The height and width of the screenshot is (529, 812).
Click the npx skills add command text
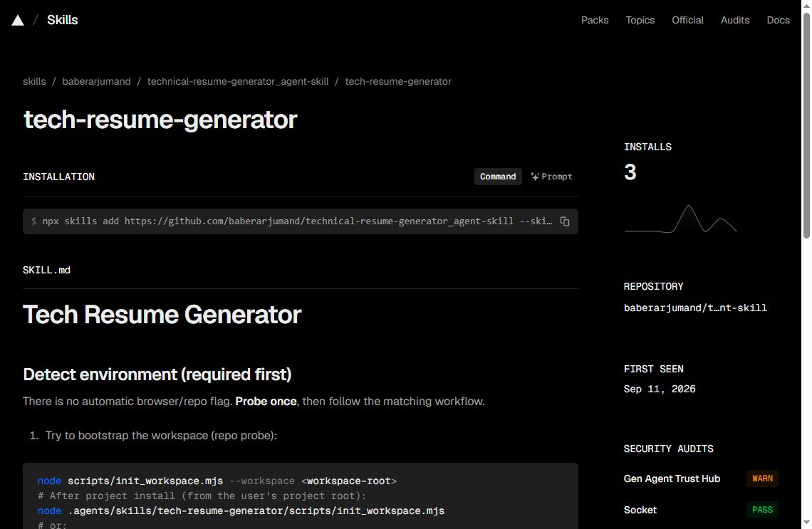tap(297, 221)
